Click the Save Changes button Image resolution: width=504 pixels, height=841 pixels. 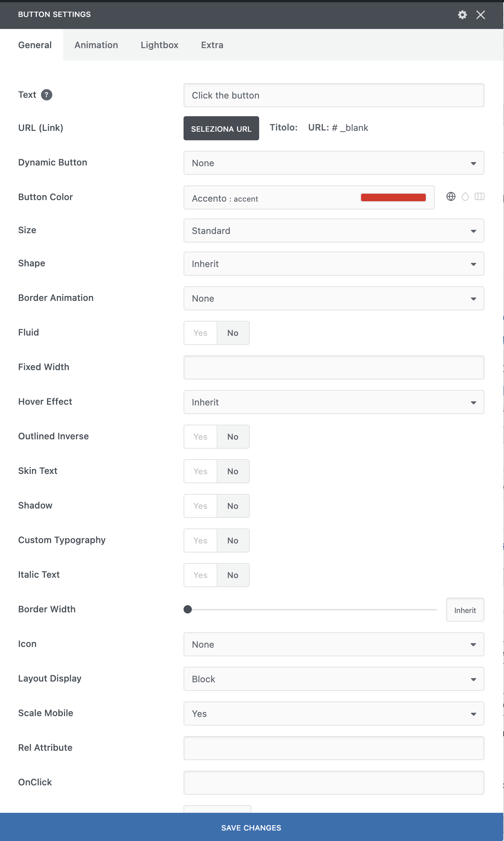pos(251,827)
